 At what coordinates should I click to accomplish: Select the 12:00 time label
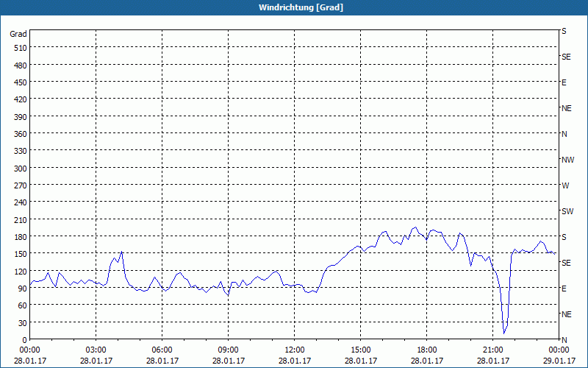[x=295, y=350]
